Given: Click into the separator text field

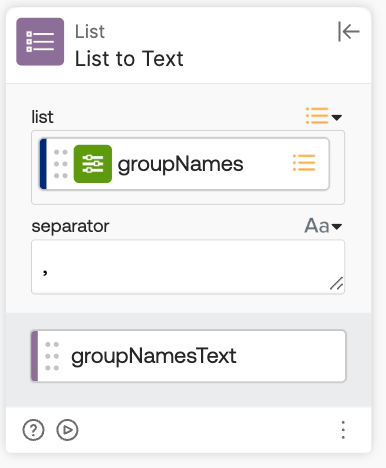Looking at the screenshot, I should coord(188,267).
